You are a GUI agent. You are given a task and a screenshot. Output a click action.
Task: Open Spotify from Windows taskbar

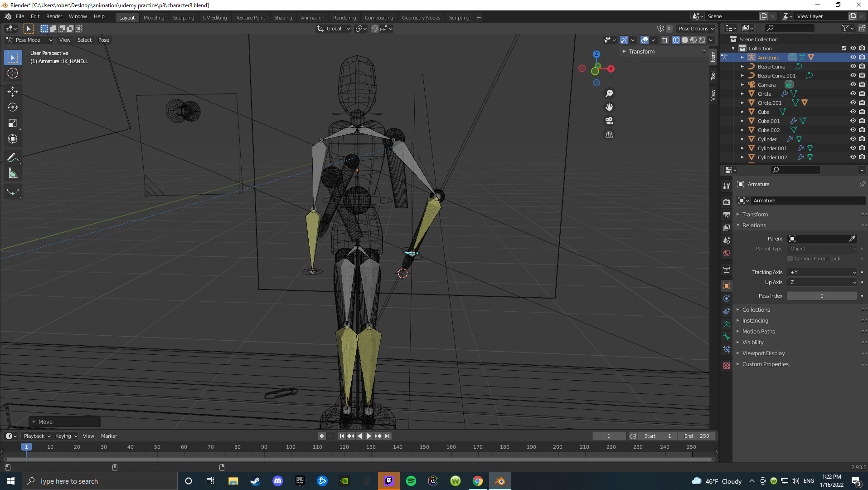pyautogui.click(x=411, y=481)
